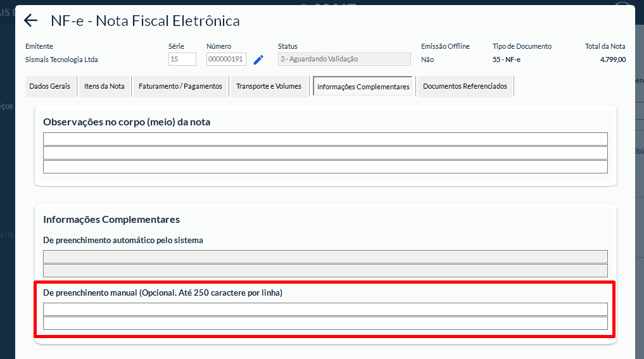Select the Transporte e Volumes tab
This screenshot has height=359, width=644.
[269, 86]
